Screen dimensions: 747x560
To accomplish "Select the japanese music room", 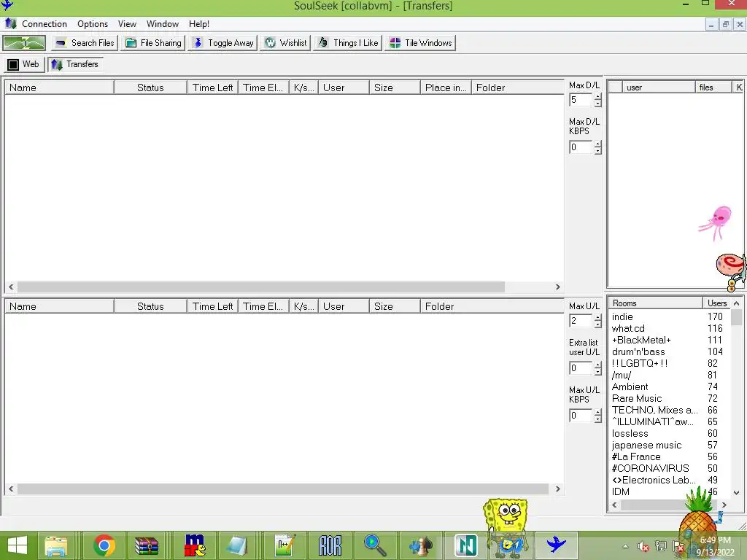I will 646,446.
